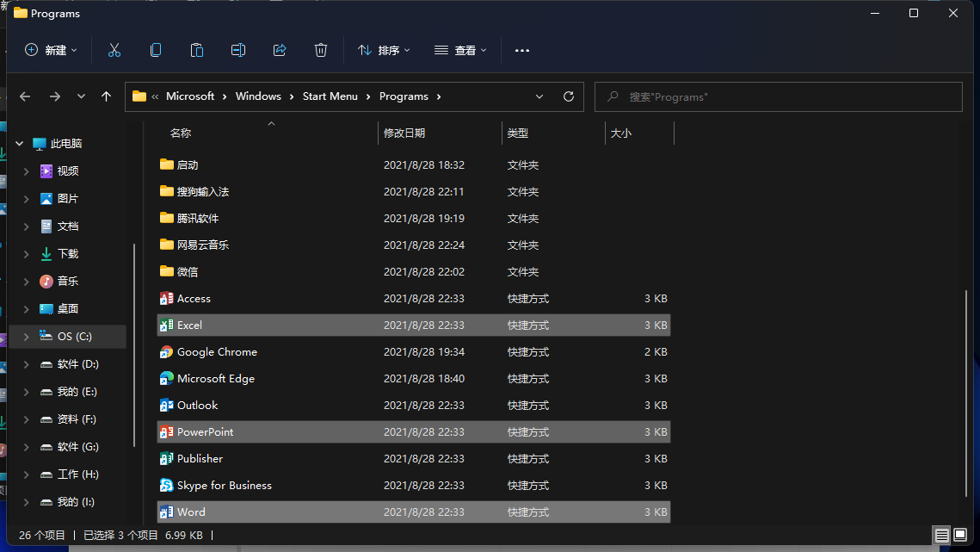Select 我的 (E:) drive
This screenshot has width=980, height=552.
pyautogui.click(x=77, y=392)
